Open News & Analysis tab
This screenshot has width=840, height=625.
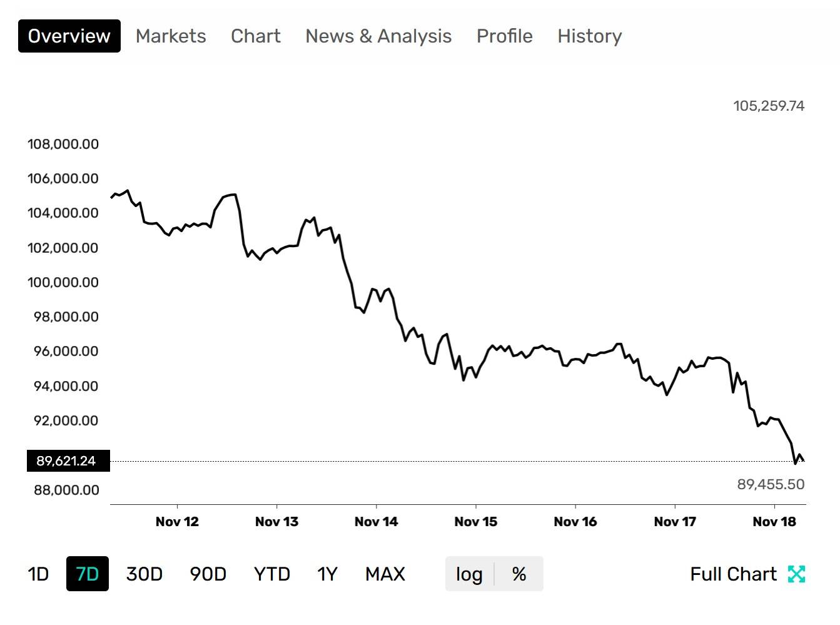(378, 36)
